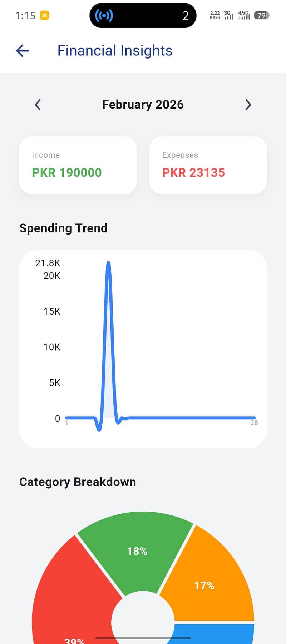Tap the hotspot broadcast icon

[x=104, y=16]
